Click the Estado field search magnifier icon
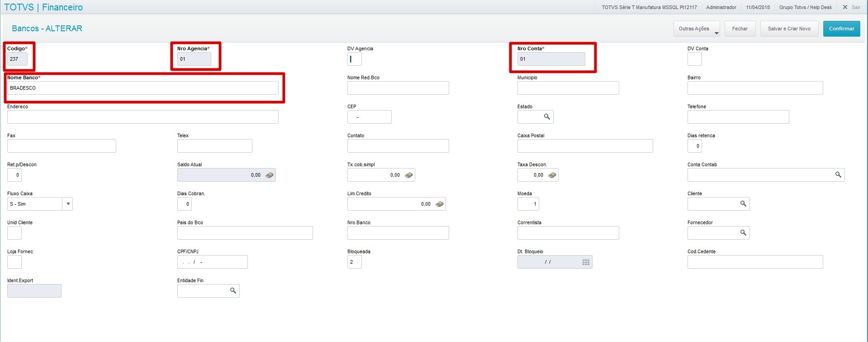 (x=547, y=117)
